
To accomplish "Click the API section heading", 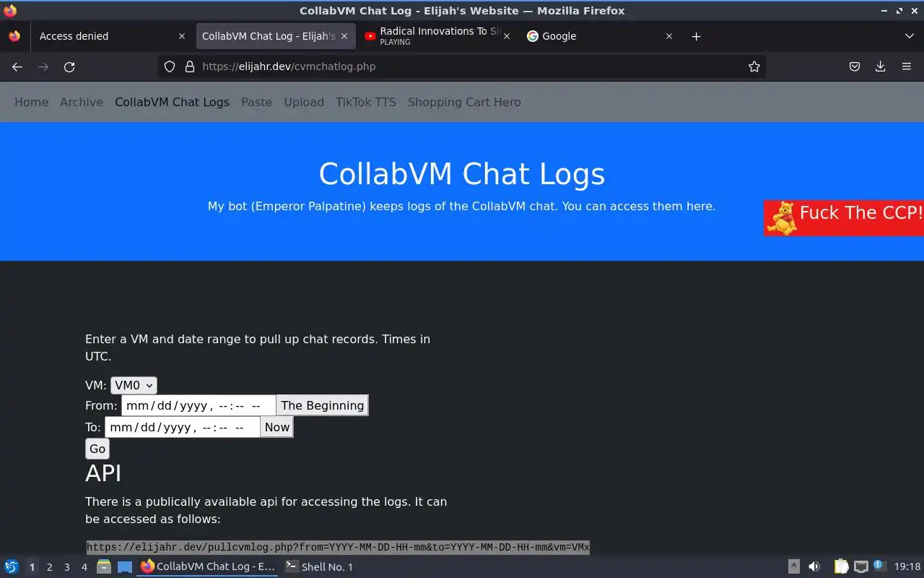I will click(103, 473).
